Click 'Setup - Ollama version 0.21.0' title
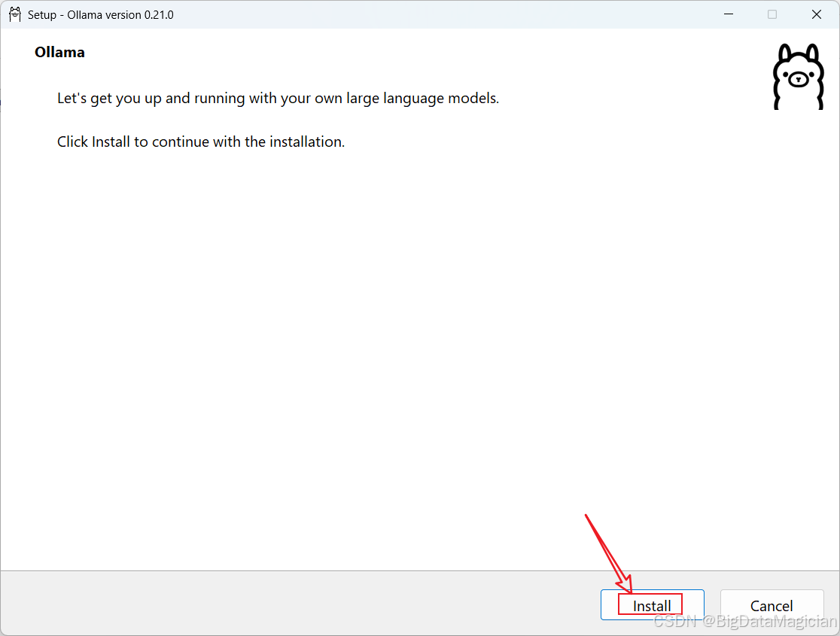The height and width of the screenshot is (636, 840). (x=101, y=15)
